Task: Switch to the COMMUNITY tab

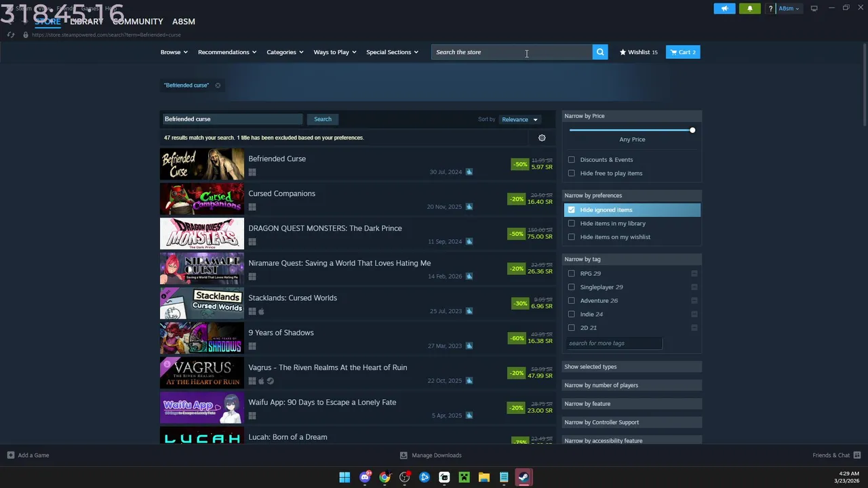Action: [138, 22]
